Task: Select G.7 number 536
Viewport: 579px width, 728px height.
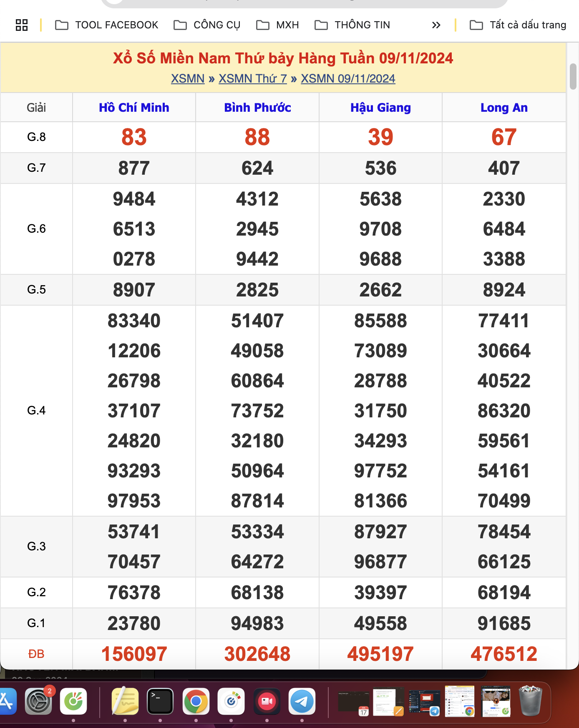Action: (x=380, y=168)
